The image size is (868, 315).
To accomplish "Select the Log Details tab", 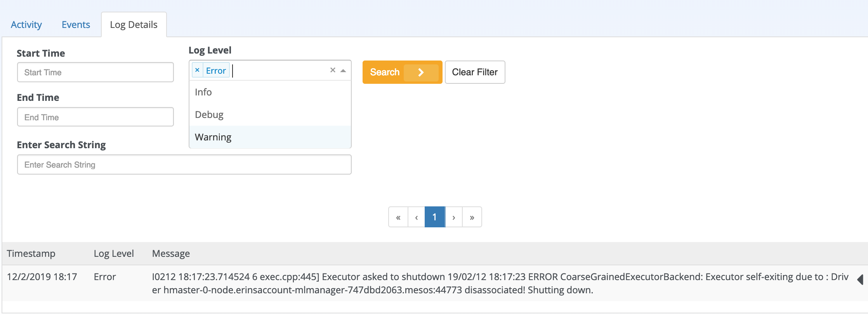I will point(134,24).
